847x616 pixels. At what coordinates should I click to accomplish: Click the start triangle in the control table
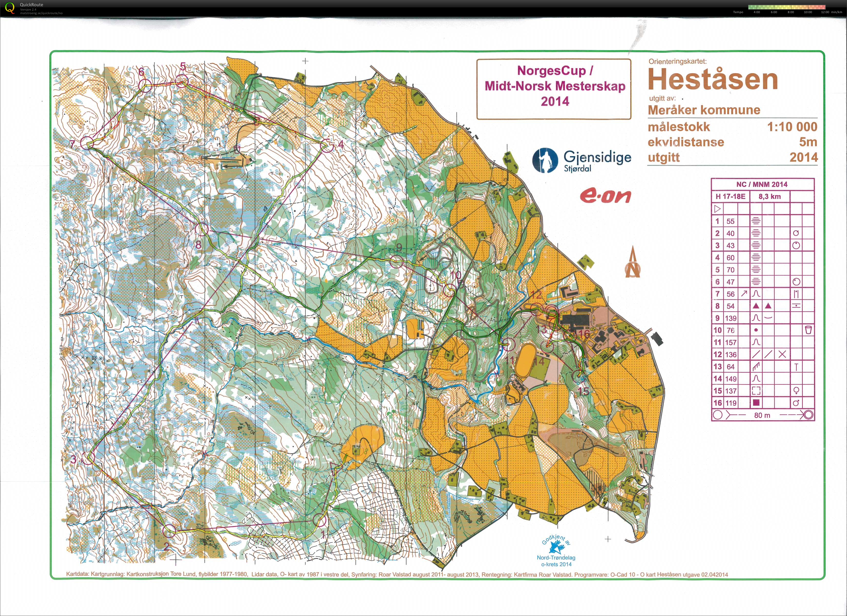pyautogui.click(x=717, y=208)
